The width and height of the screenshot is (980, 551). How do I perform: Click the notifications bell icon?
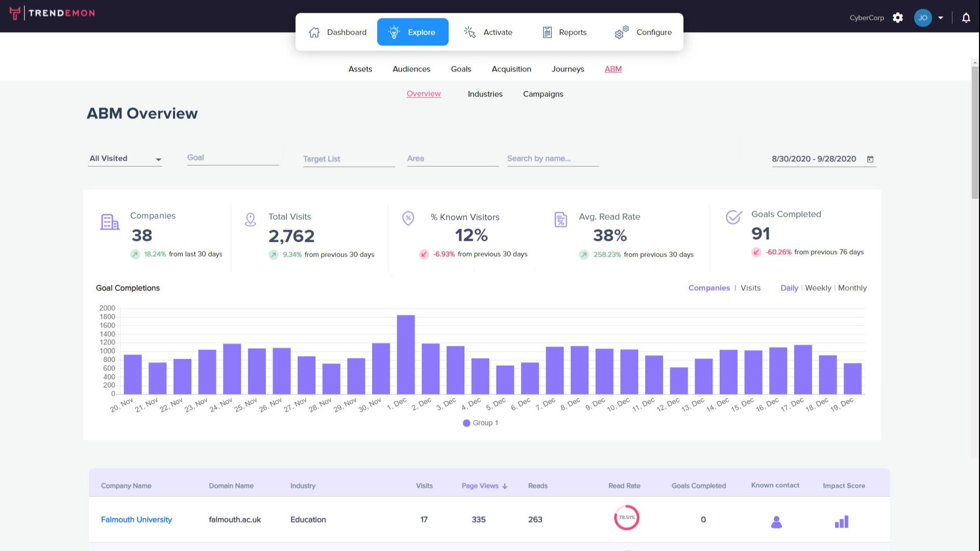click(966, 18)
